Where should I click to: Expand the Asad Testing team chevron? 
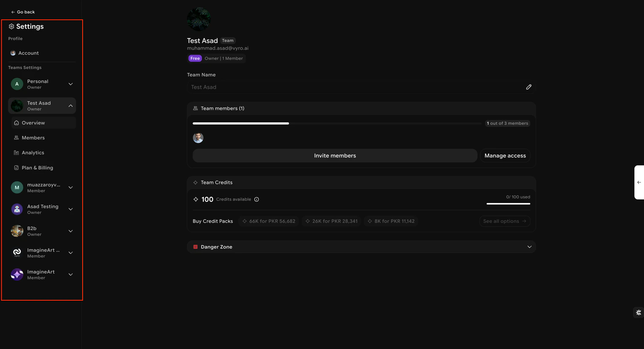coord(70,209)
